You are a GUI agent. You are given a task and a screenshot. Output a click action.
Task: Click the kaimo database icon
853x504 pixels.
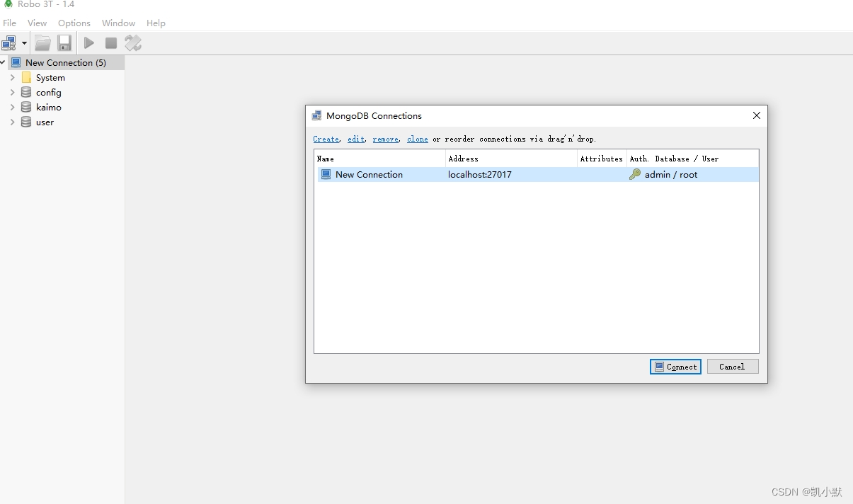click(26, 107)
